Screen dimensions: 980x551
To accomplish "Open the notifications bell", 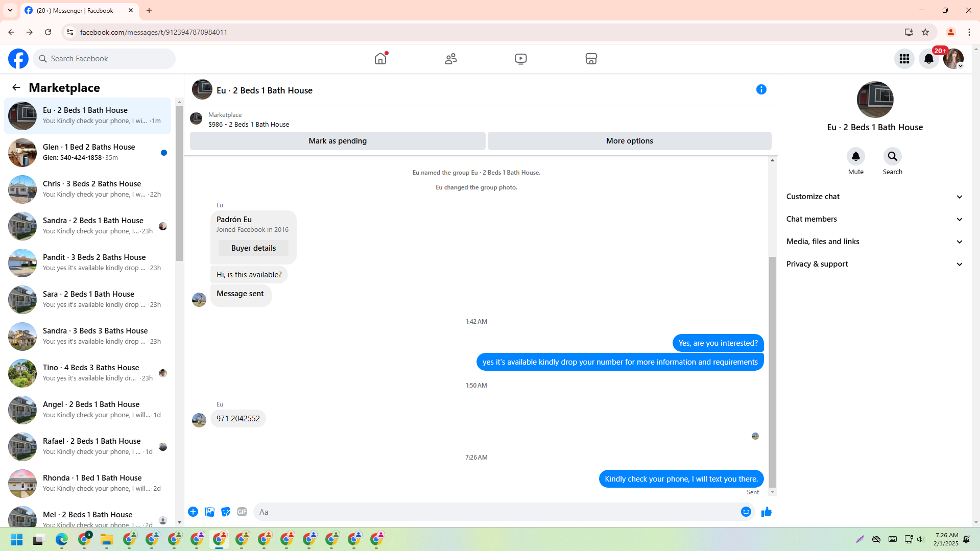I will [x=928, y=59].
